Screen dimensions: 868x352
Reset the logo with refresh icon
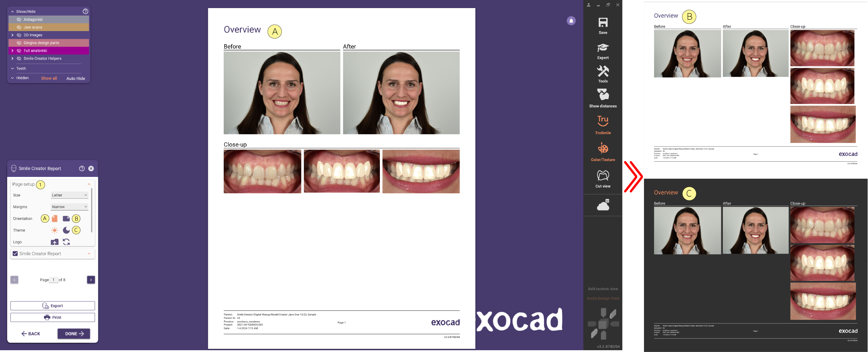(x=66, y=242)
